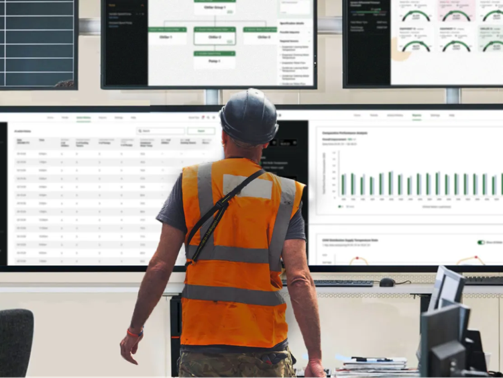Select the Pump 1 node in the diagram
The image size is (503, 378).
pos(215,60)
